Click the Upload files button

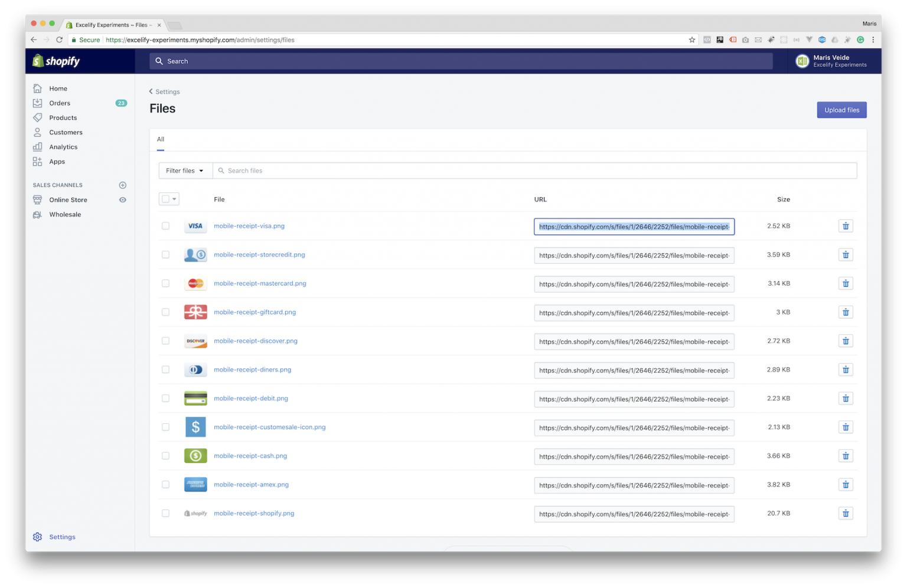(x=841, y=110)
